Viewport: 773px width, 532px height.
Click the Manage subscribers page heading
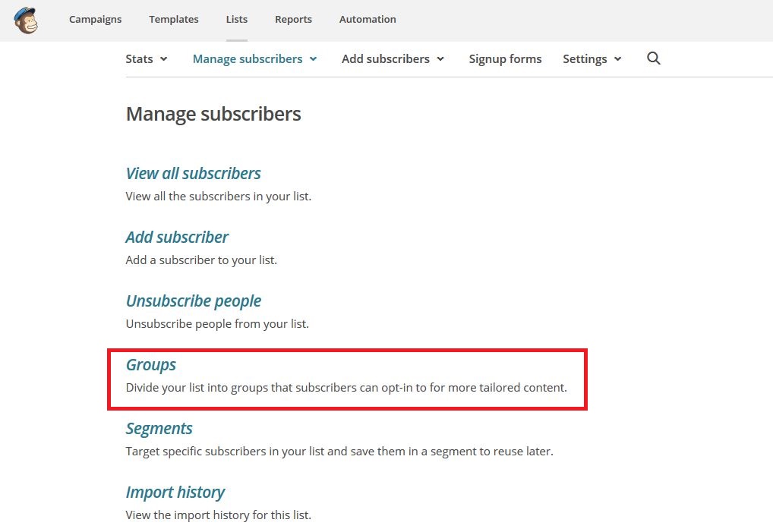[x=213, y=115]
